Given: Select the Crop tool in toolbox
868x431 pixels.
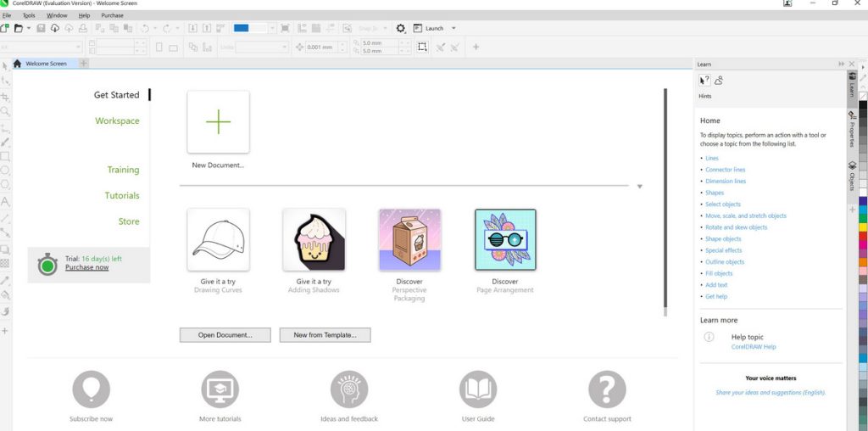Looking at the screenshot, I should click(5, 97).
